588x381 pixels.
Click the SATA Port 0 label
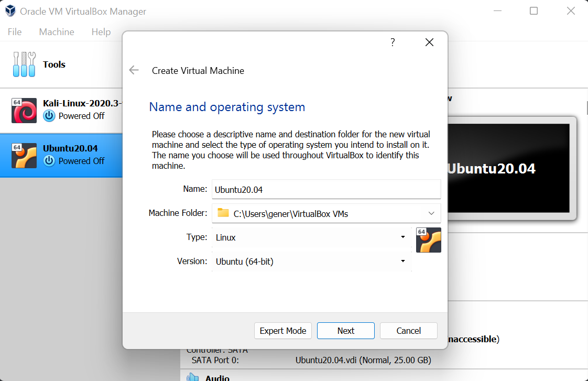(215, 360)
